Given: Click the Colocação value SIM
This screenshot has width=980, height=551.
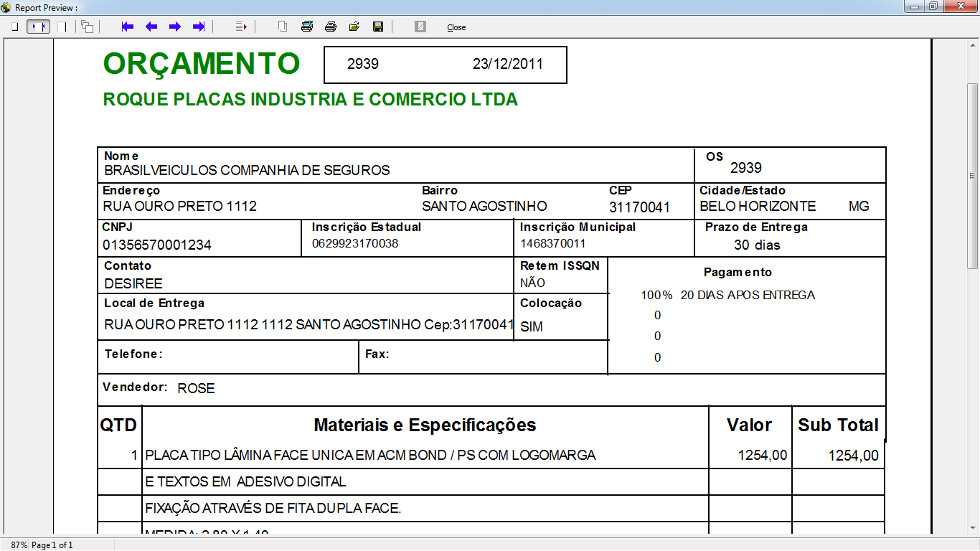Looking at the screenshot, I should click(x=532, y=326).
